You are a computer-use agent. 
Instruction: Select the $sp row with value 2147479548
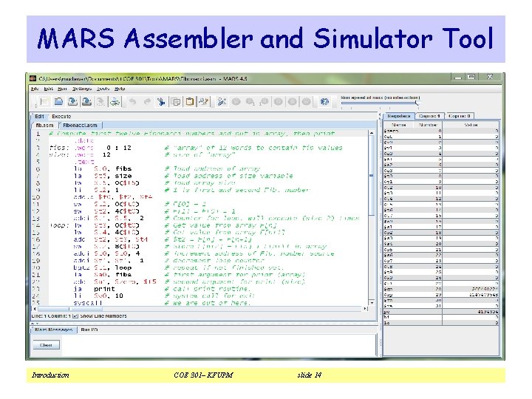[x=441, y=295]
